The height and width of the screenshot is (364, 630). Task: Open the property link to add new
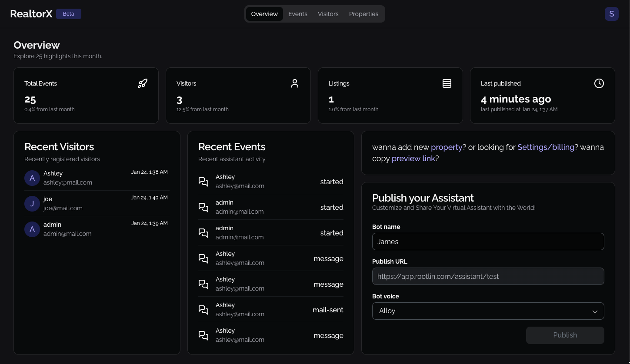[447, 147]
